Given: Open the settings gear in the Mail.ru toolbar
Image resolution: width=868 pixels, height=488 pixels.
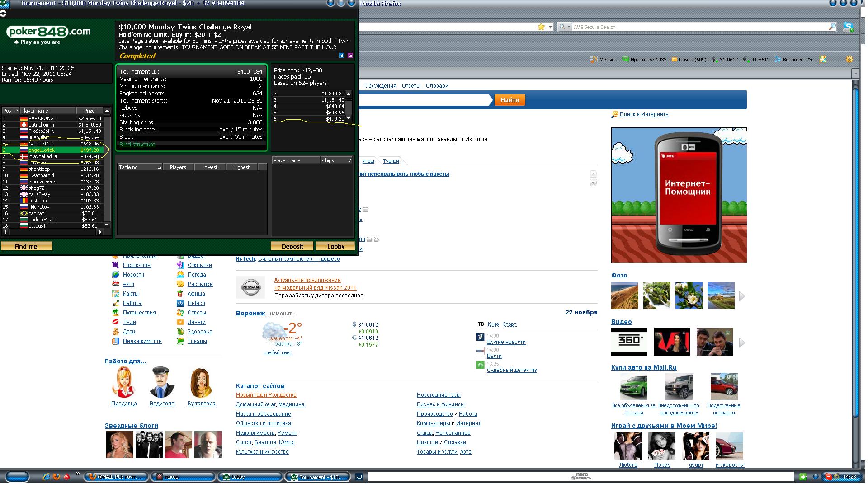Looking at the screenshot, I should point(849,59).
